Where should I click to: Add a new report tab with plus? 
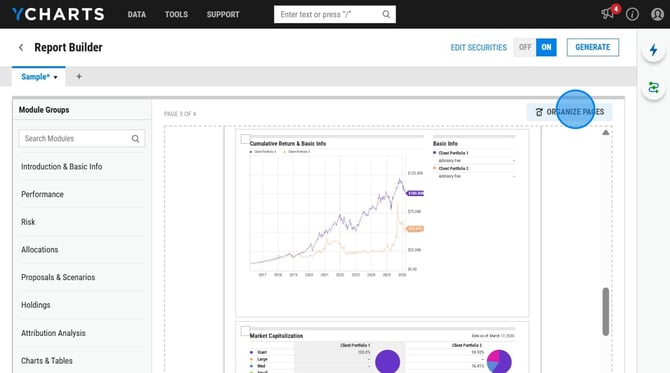(79, 76)
